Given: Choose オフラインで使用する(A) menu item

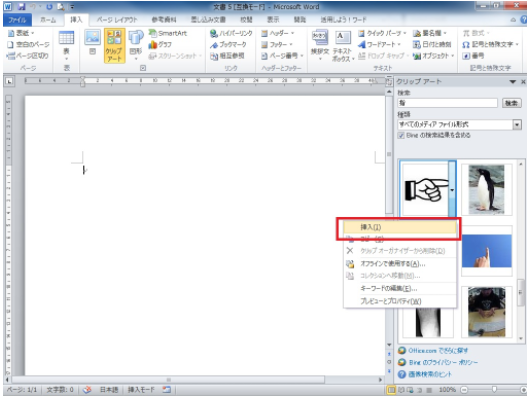Looking at the screenshot, I should 400,264.
